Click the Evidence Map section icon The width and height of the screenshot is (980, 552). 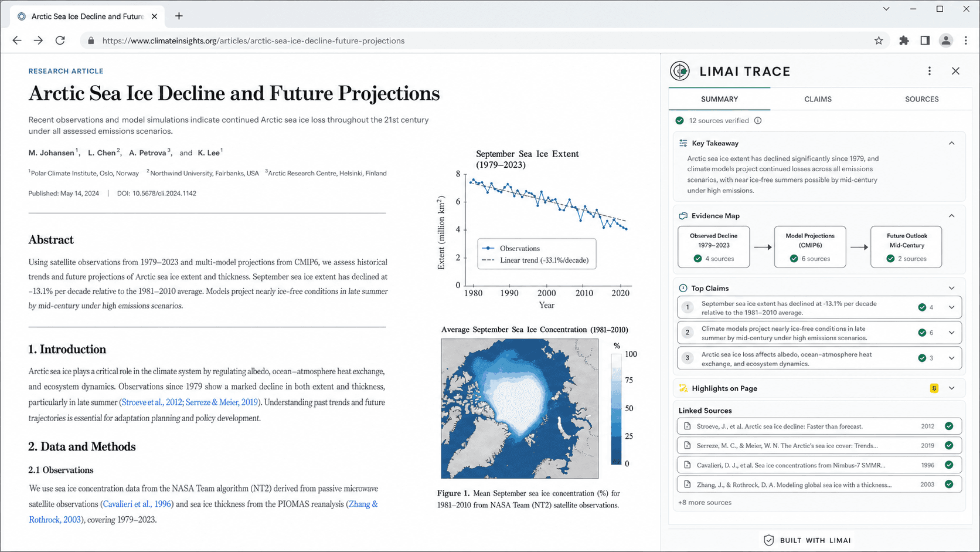pyautogui.click(x=683, y=216)
